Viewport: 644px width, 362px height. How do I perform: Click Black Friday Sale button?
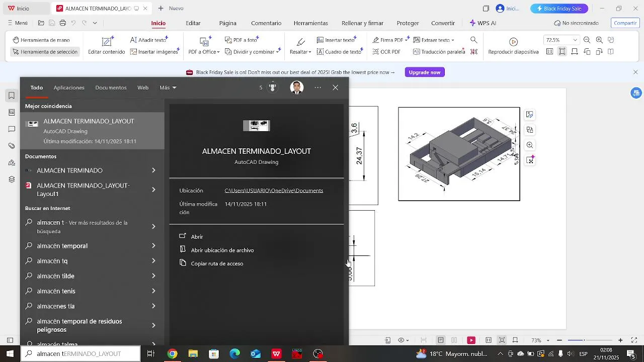559,9
